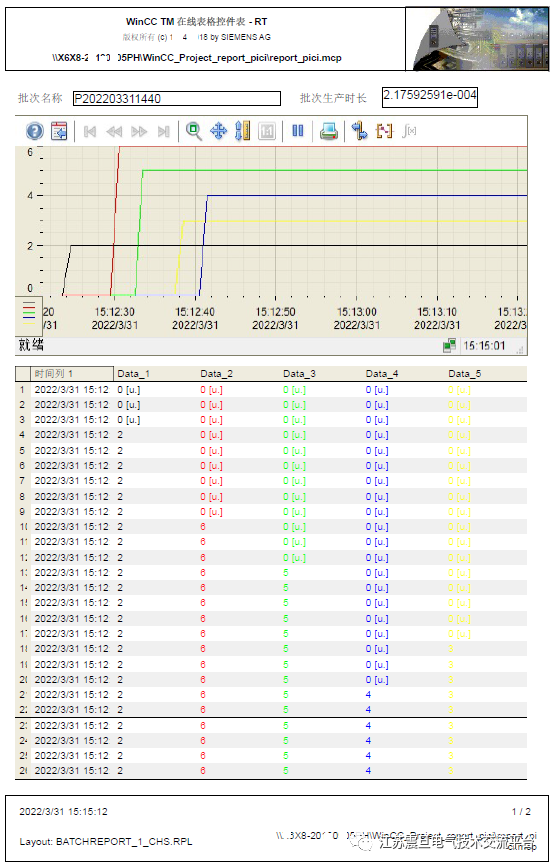This screenshot has height=866, width=554.
Task: Click the trend legend color lines
Action: click(29, 309)
